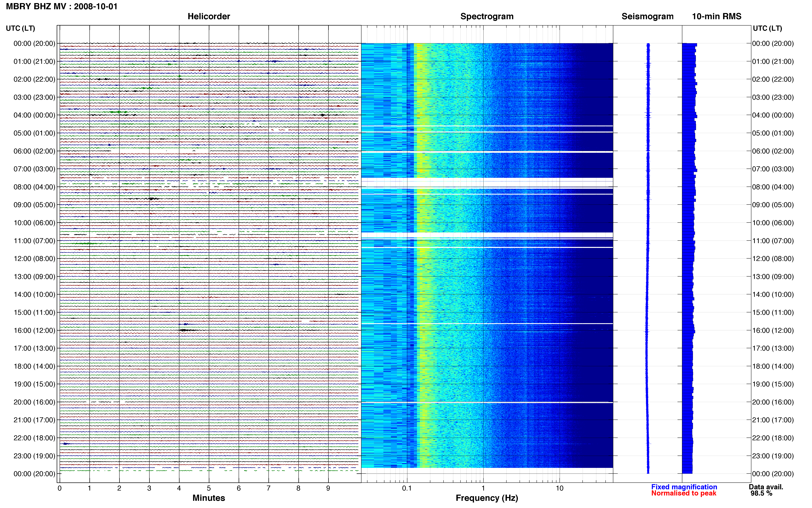The height and width of the screenshot is (508, 812).
Task: Click the wide white data gap near 10:40 in spectrogram
Action: click(x=487, y=235)
